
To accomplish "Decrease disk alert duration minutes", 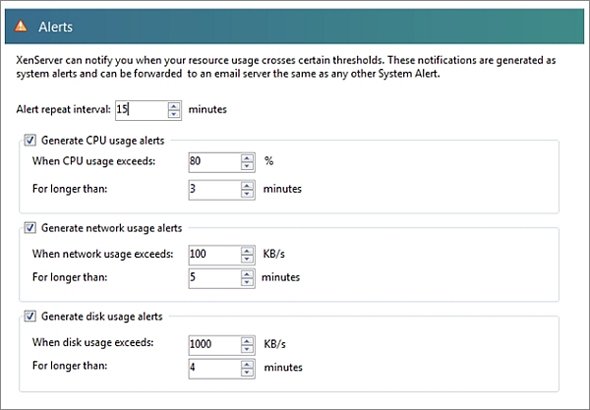I will tap(247, 372).
